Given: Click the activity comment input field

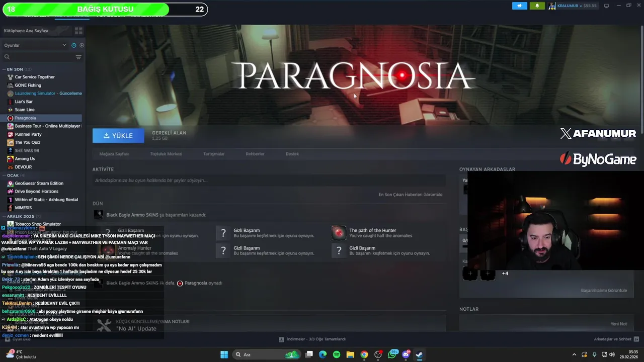Looking at the screenshot, I should [269, 180].
